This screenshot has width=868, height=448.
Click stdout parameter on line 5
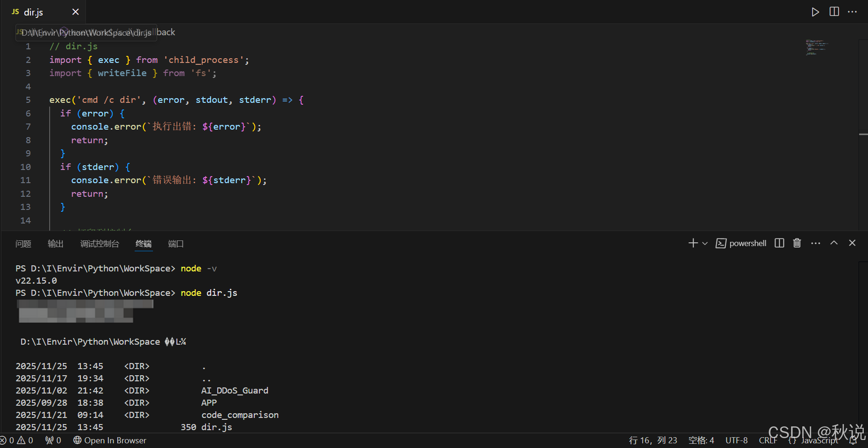212,100
